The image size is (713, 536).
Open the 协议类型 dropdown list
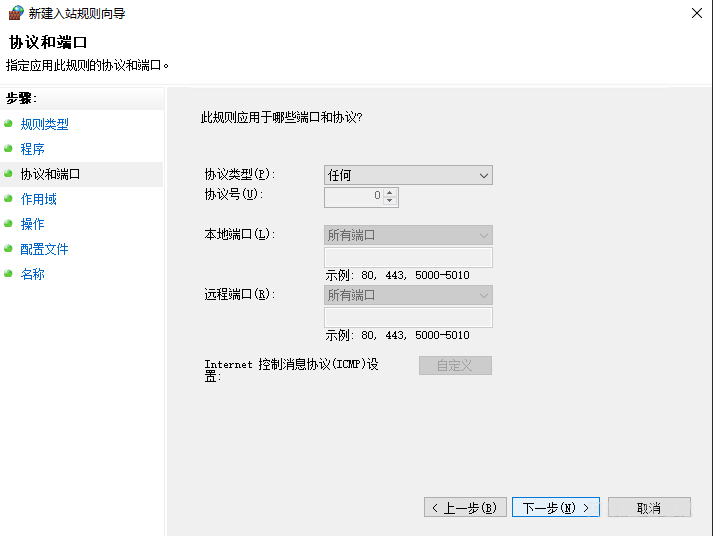click(408, 175)
